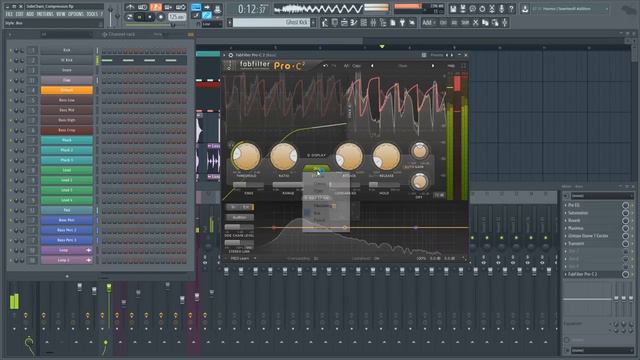Click the Help button in Pro-C 2 header
640x360 pixels.
[x=451, y=66]
